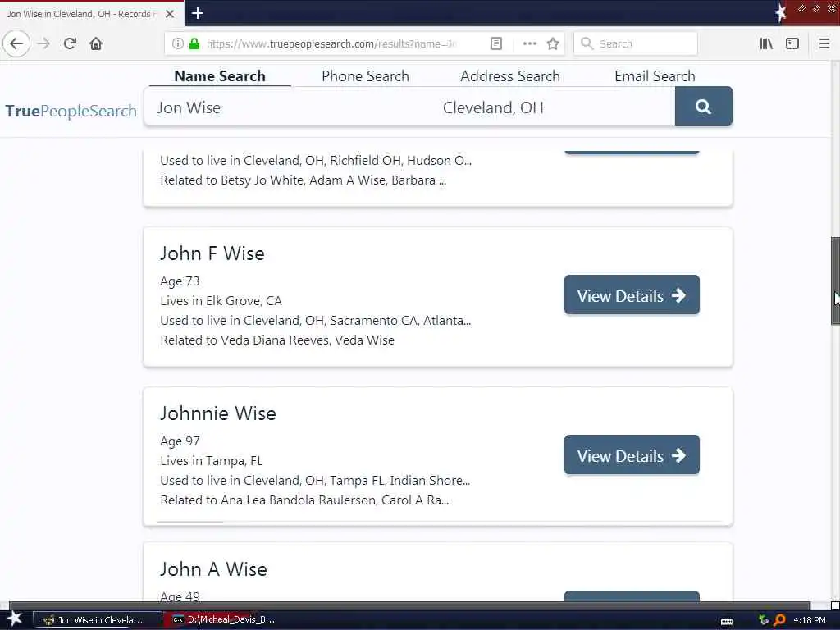Switch to Phone Search tab

365,76
